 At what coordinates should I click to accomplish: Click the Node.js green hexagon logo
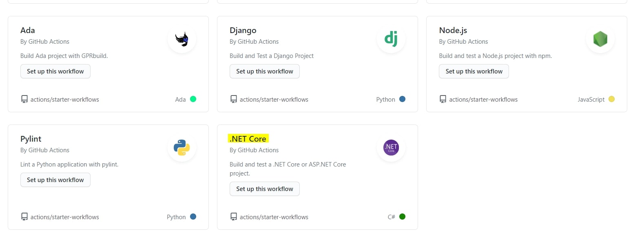[x=600, y=39]
